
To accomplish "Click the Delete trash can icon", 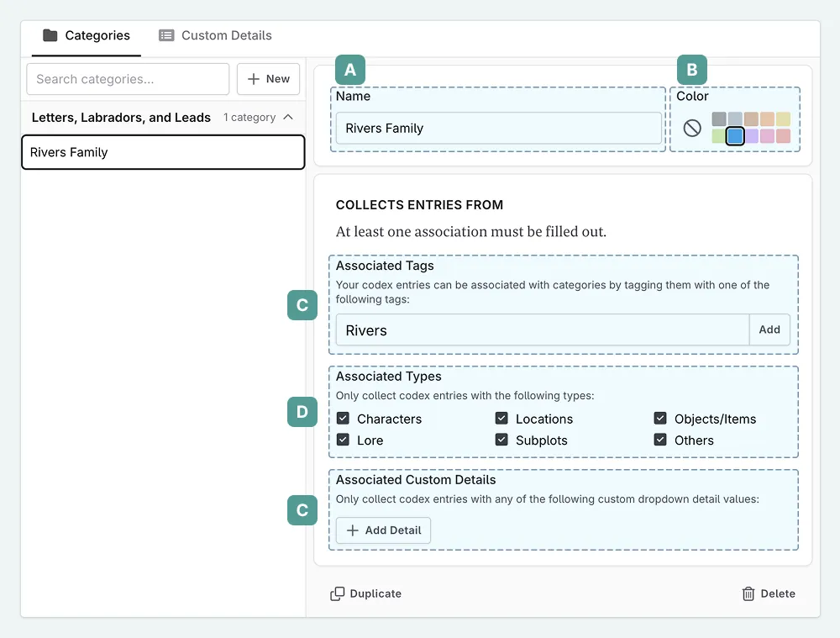I will tap(748, 593).
